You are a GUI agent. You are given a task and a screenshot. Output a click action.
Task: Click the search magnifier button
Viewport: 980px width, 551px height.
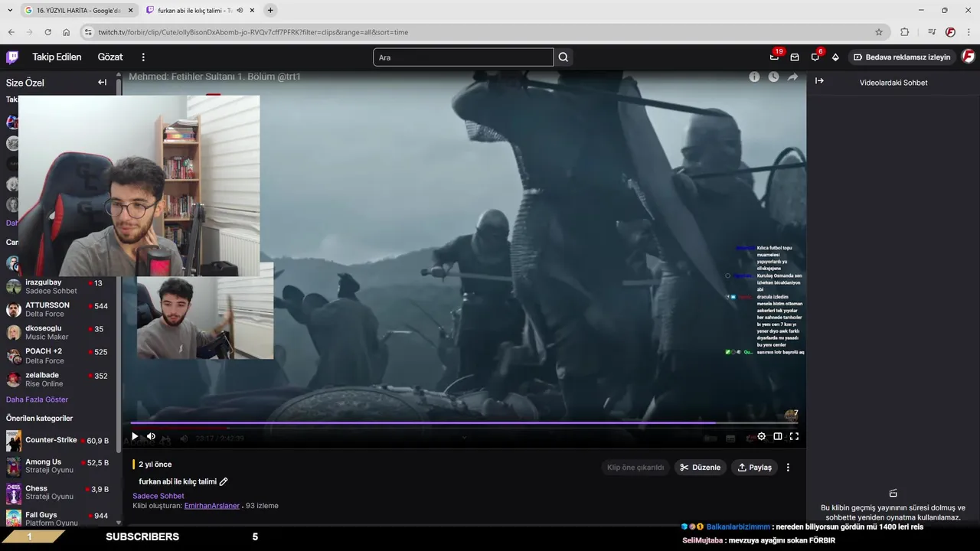coord(563,57)
